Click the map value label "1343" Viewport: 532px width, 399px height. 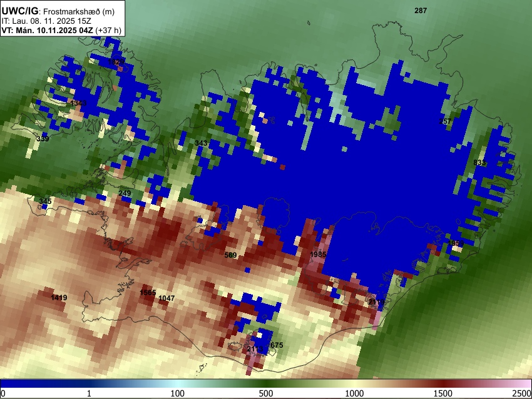[x=78, y=103]
